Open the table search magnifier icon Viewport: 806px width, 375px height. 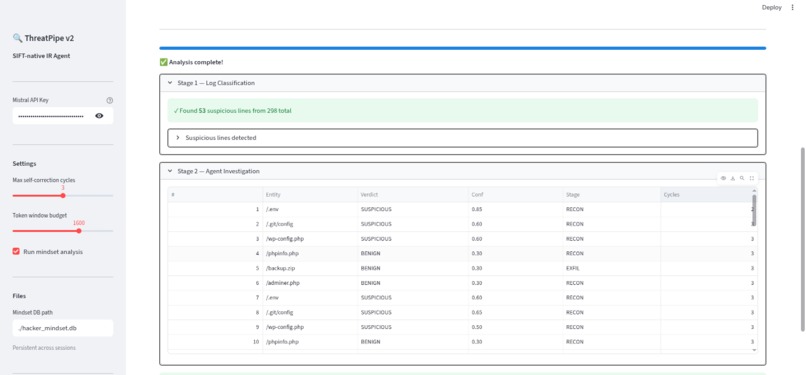[x=742, y=178]
